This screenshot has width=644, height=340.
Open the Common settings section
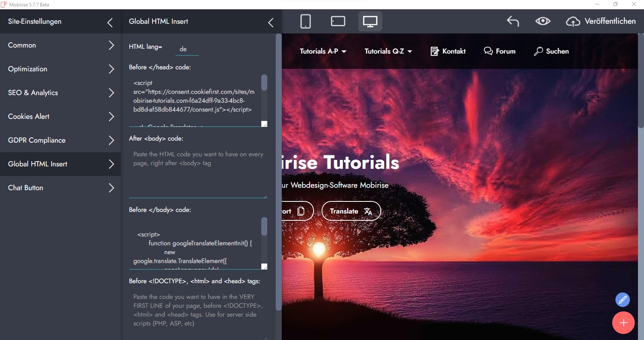point(60,45)
